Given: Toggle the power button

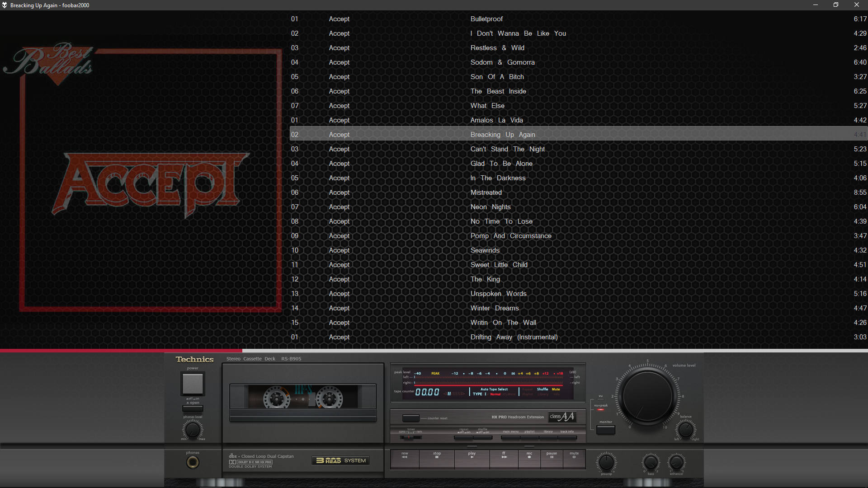Looking at the screenshot, I should pos(193,384).
